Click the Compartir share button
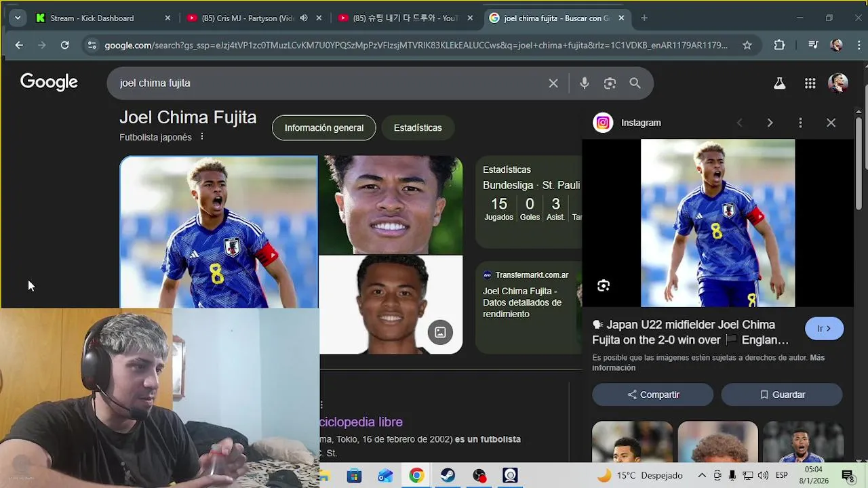Screen dimensions: 868x488 (653, 394)
